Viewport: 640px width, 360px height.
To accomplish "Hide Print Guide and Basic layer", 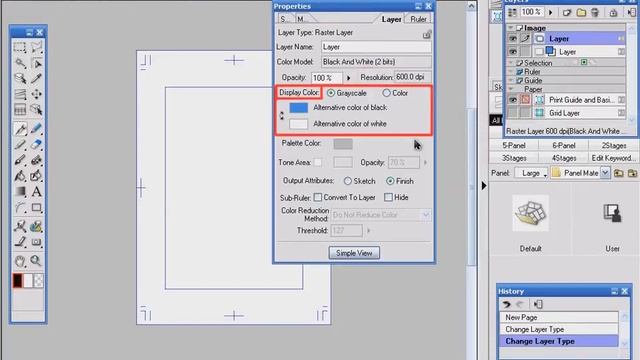I will point(512,100).
